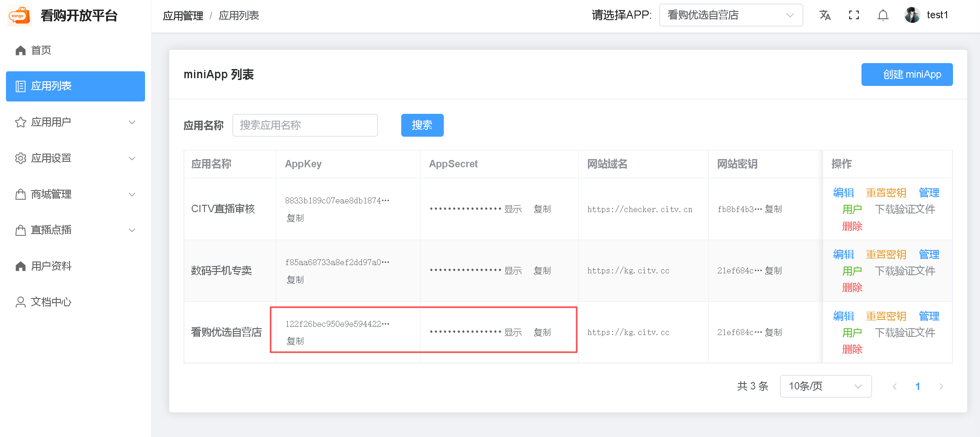Image resolution: width=980 pixels, height=437 pixels.
Task: Click 管理 for 看购优选自营店
Action: point(929,316)
